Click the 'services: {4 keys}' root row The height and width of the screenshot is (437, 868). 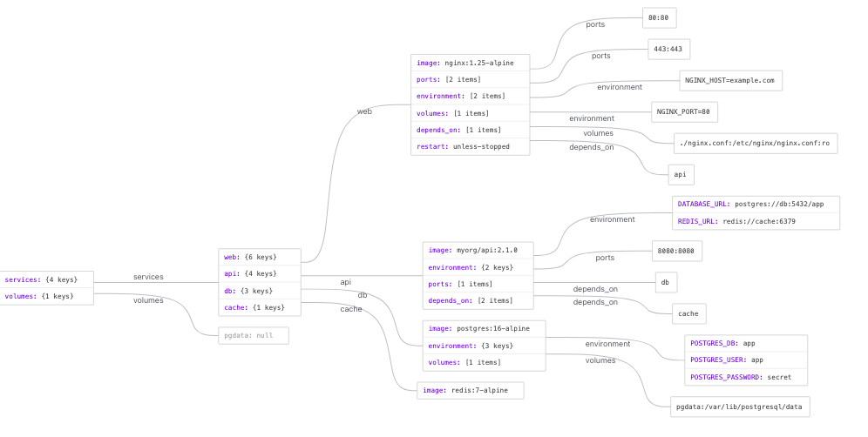(x=46, y=279)
